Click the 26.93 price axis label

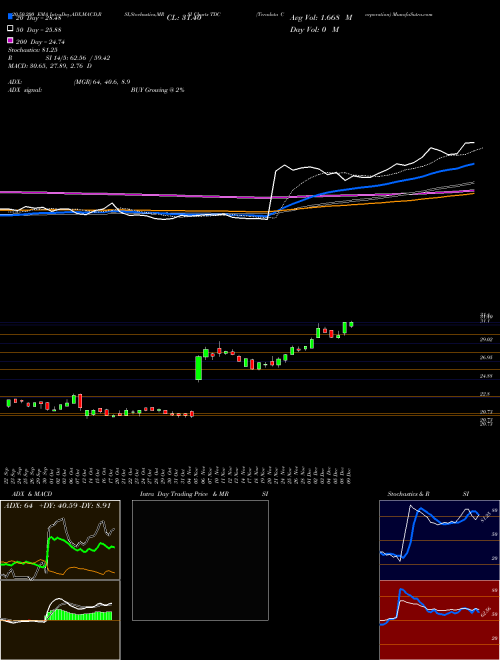pyautogui.click(x=486, y=357)
